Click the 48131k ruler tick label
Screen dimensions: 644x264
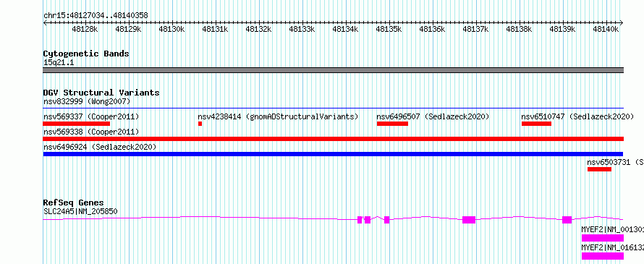pos(215,30)
